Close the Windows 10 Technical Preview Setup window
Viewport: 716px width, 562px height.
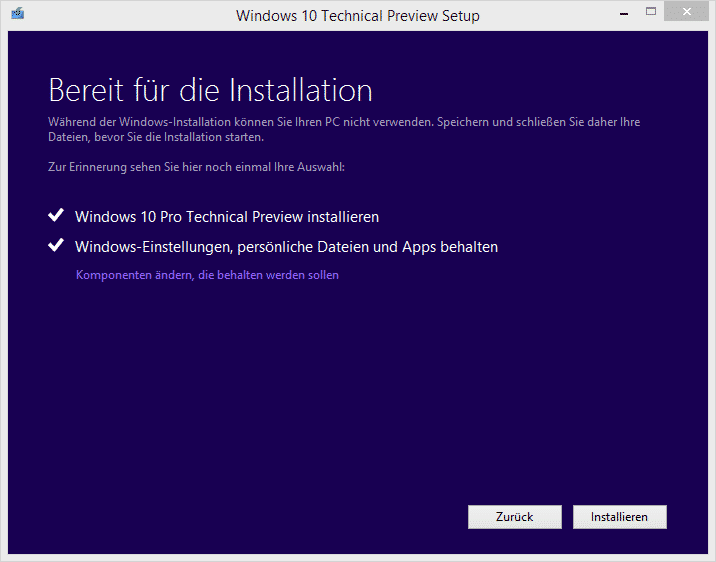(x=686, y=12)
